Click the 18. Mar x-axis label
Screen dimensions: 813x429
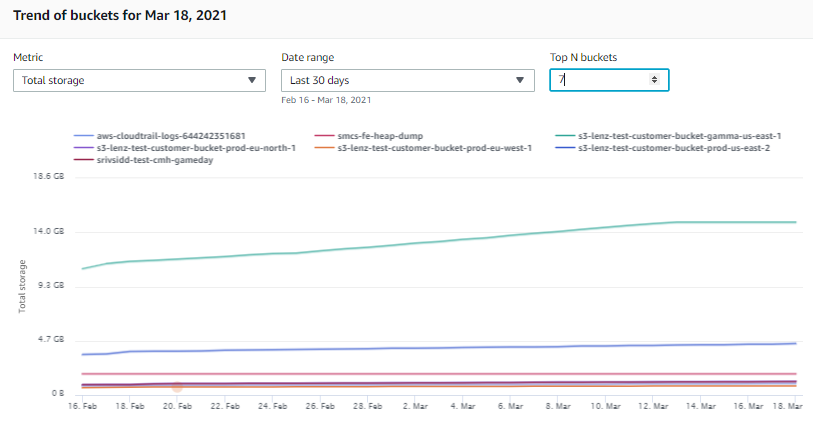tap(788, 408)
